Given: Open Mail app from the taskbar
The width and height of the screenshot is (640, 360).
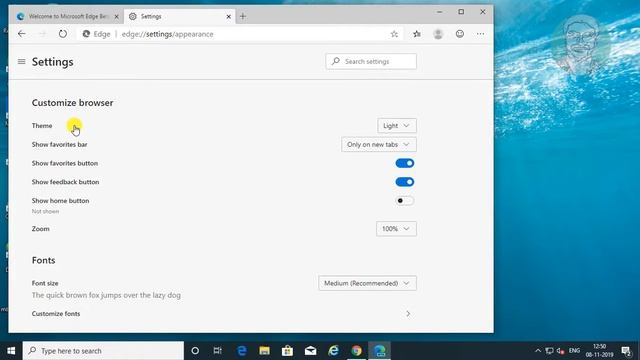Looking at the screenshot, I should click(310, 351).
